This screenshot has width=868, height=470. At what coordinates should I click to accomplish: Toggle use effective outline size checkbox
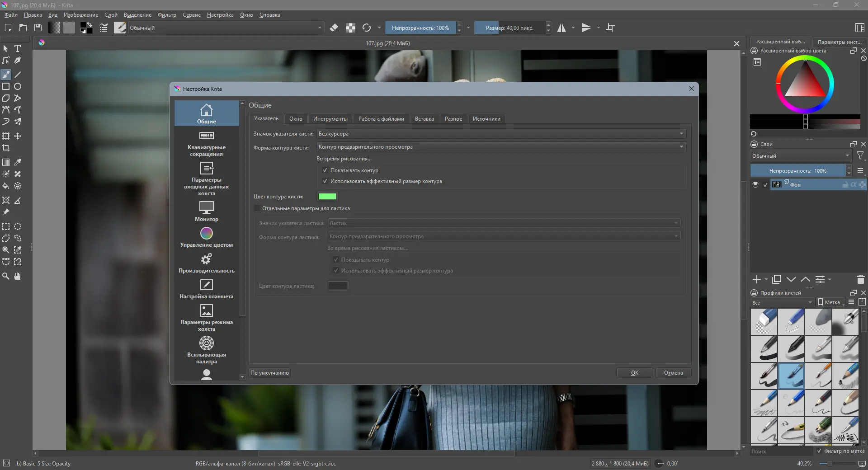pyautogui.click(x=325, y=181)
